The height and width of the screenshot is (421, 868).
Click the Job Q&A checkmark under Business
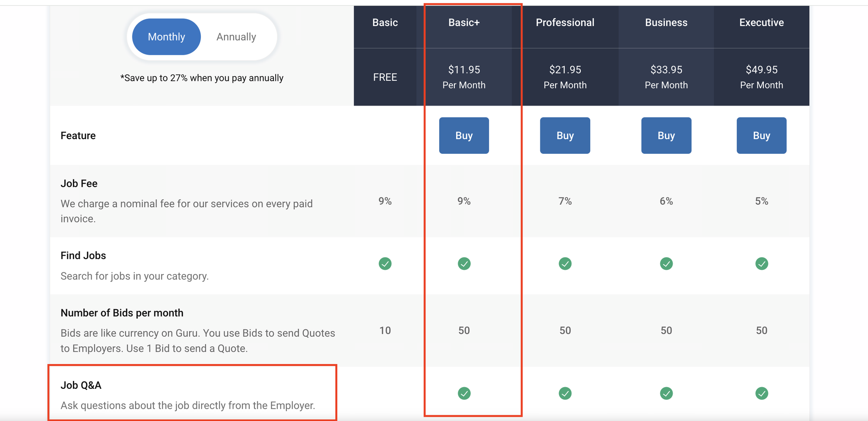tap(666, 393)
